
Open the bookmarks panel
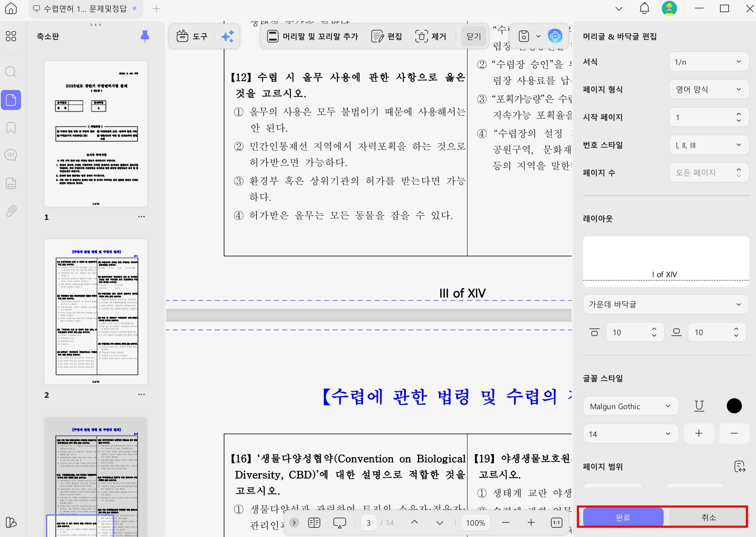coord(11,128)
